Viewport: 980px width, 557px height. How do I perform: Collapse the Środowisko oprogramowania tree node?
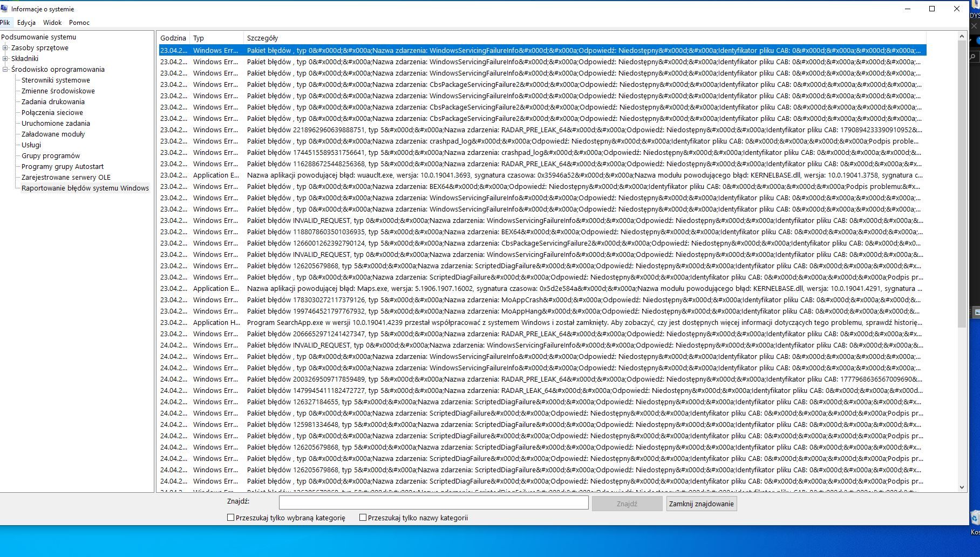[x=5, y=69]
